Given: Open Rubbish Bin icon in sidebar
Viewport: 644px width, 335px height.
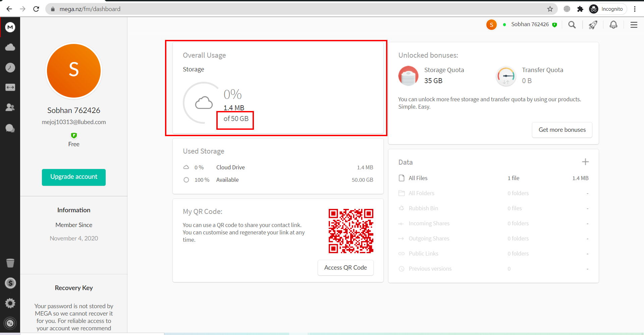Looking at the screenshot, I should 10,263.
